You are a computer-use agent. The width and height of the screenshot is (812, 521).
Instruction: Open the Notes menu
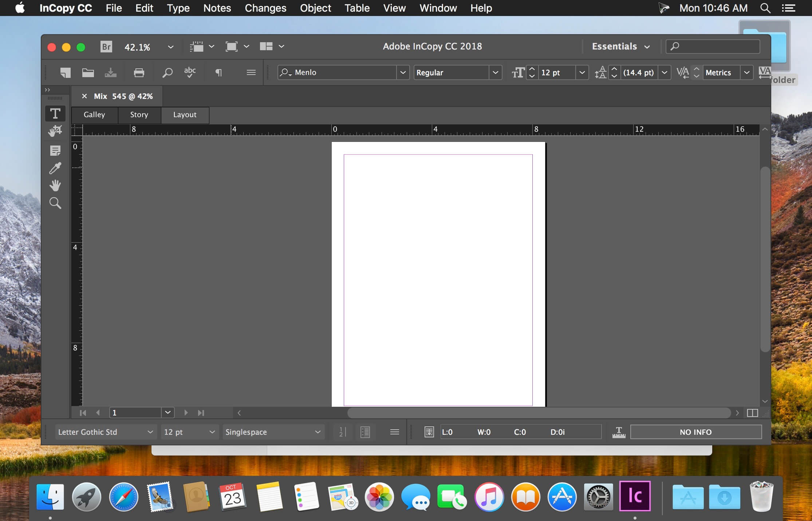pos(217,8)
